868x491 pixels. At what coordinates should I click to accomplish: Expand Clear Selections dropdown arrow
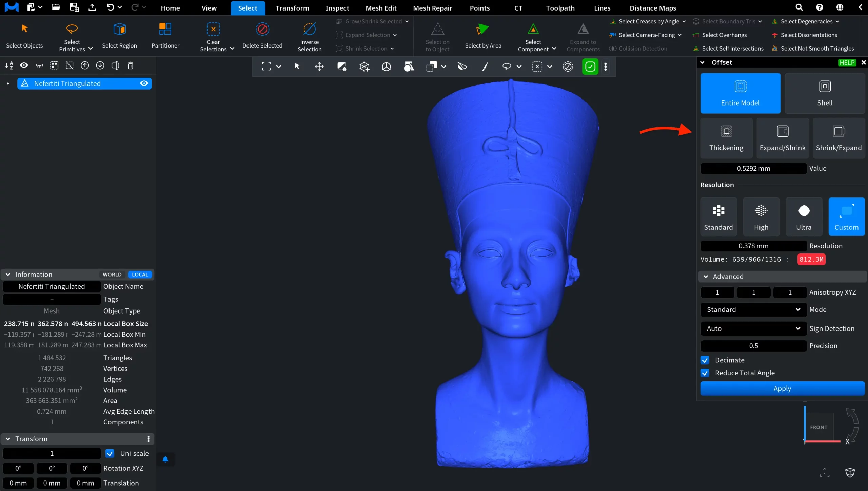(232, 49)
